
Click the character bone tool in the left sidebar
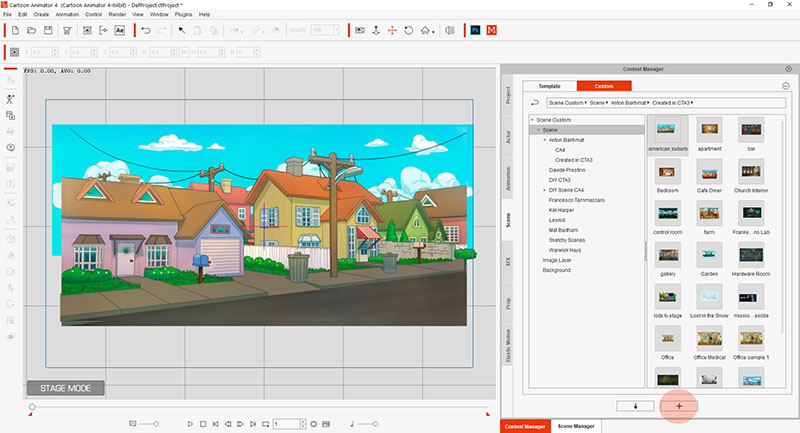(10, 99)
